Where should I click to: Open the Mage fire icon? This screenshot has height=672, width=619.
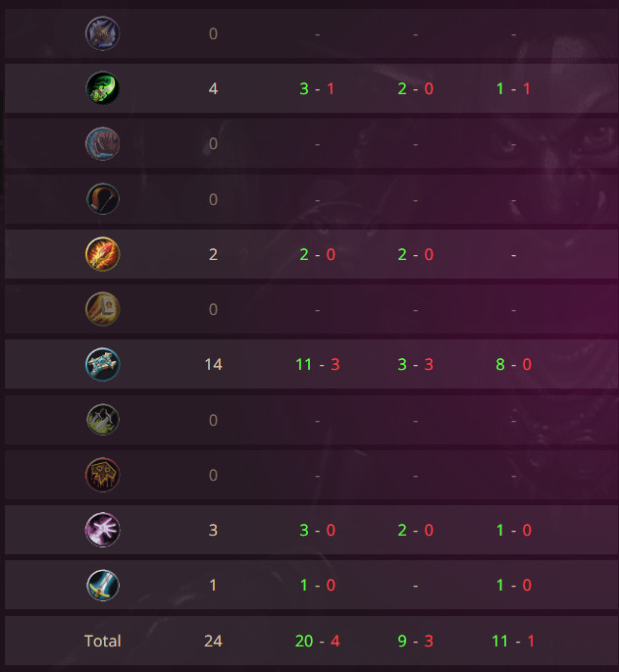102,254
